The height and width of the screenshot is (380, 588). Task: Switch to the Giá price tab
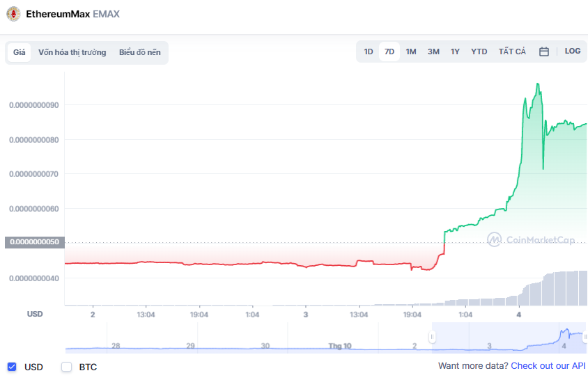click(x=19, y=52)
